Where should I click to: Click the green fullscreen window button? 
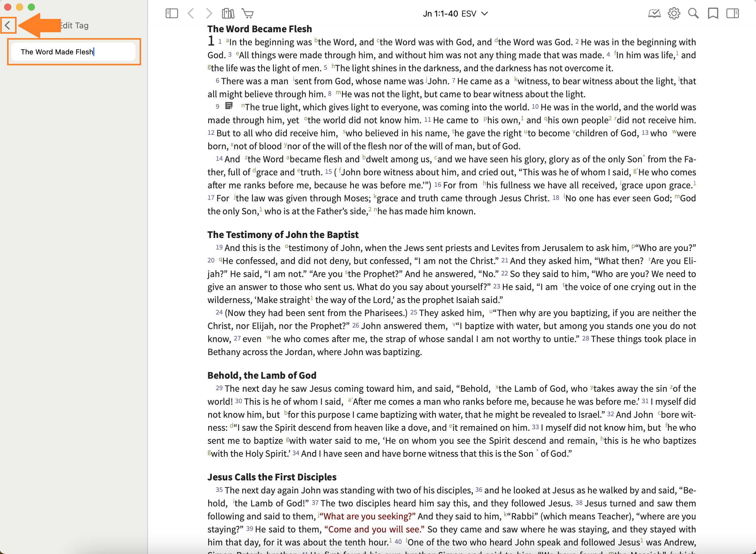tap(31, 7)
